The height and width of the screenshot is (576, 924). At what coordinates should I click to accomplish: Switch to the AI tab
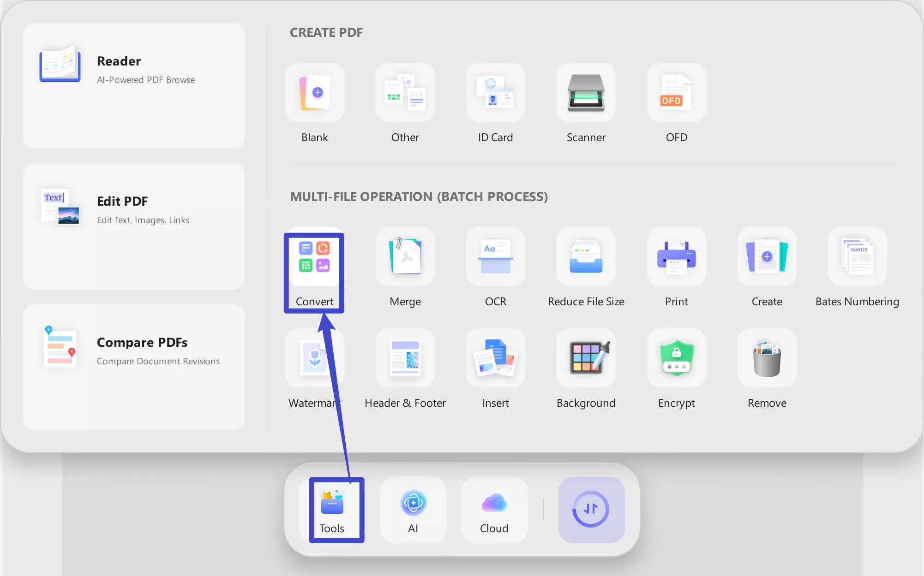click(413, 510)
